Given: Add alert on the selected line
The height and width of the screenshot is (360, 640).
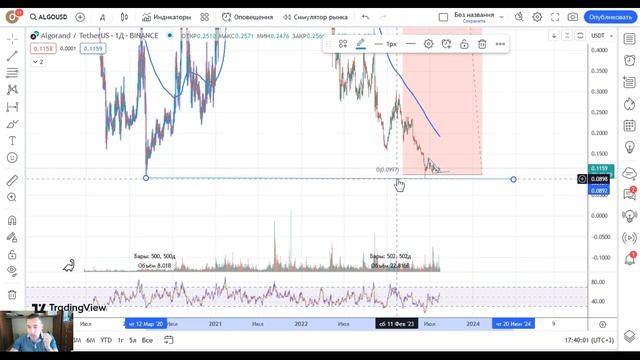Looking at the screenshot, I should click(x=446, y=44).
